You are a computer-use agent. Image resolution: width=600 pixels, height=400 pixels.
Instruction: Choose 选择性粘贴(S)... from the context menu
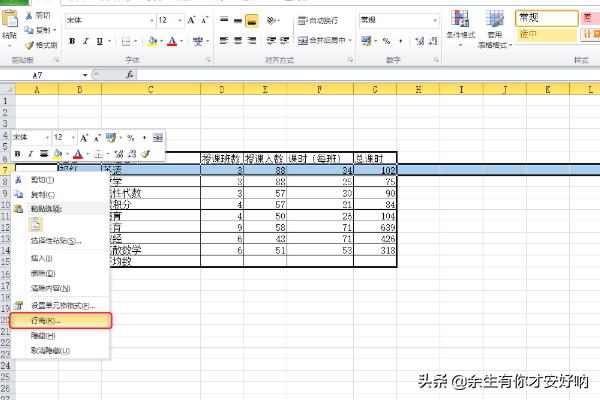click(x=60, y=241)
